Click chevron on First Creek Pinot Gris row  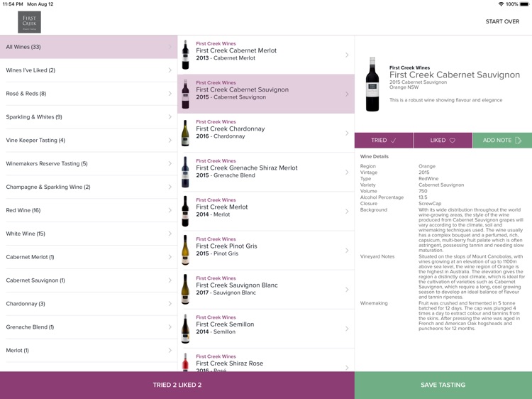click(347, 251)
